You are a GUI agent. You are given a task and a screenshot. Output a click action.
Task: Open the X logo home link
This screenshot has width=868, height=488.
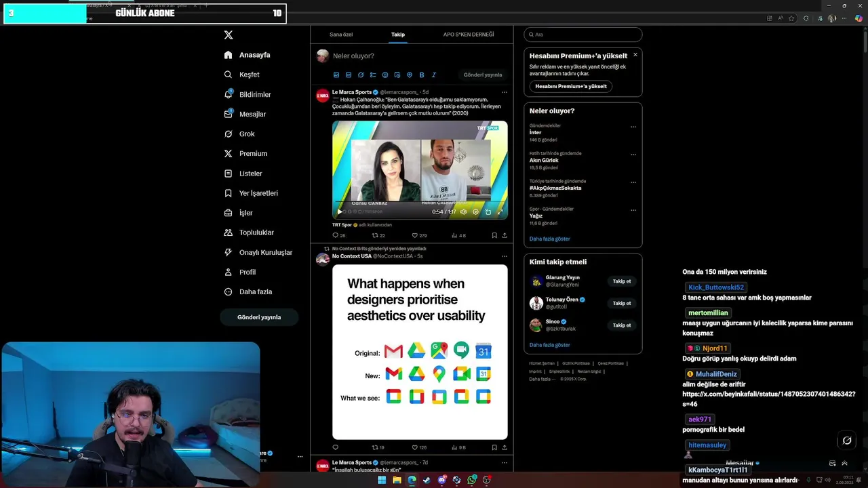coord(229,35)
